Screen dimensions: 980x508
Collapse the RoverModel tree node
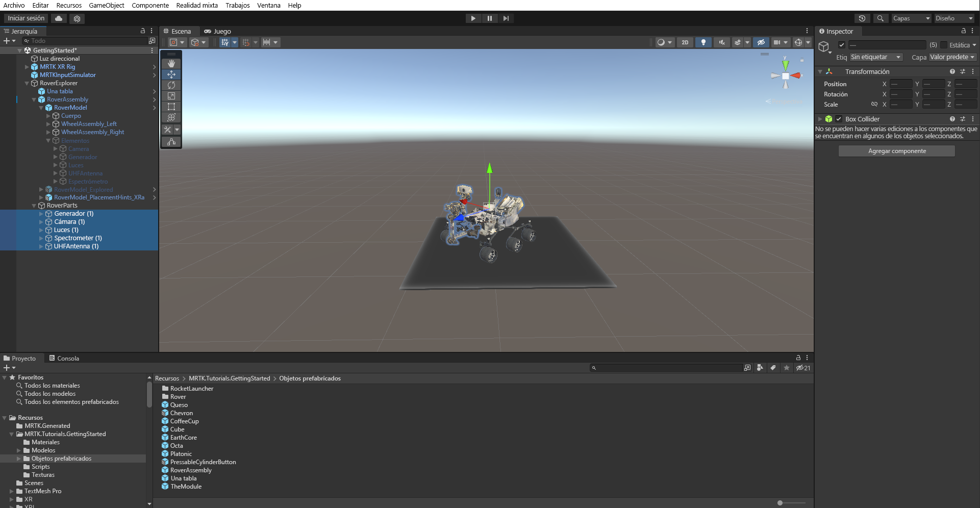click(41, 108)
